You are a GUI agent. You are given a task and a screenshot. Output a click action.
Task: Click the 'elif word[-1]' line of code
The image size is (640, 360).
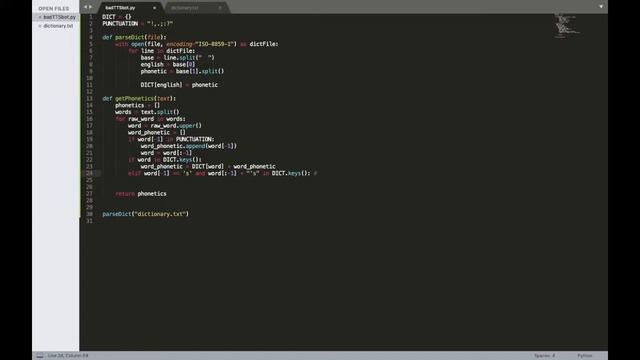[223, 173]
